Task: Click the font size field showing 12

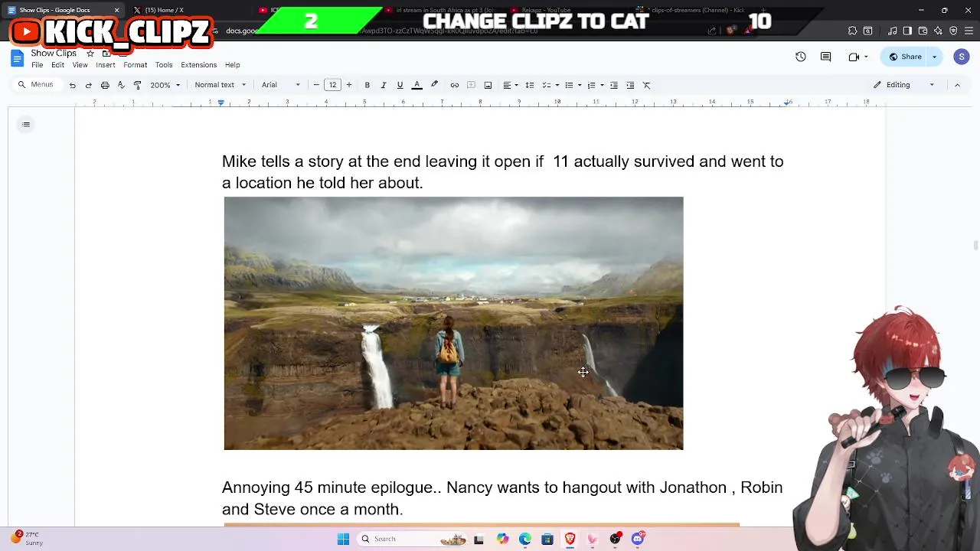Action: click(332, 85)
